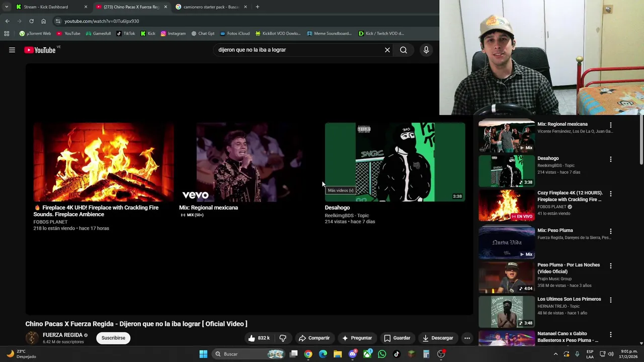Play the Desahogo endscreen thumbnail
The height and width of the screenshot is (362, 644).
pos(395,162)
